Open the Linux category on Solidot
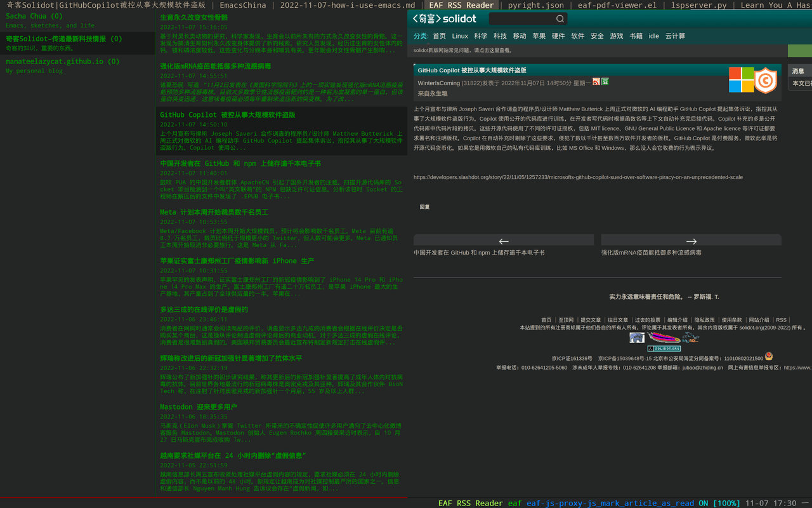 coord(460,36)
